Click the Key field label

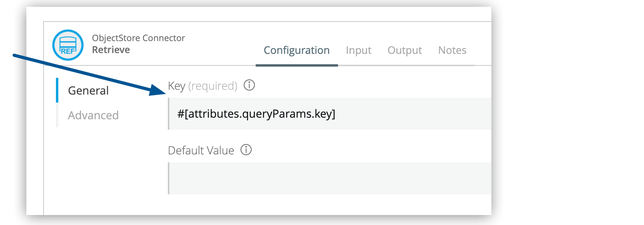point(177,86)
